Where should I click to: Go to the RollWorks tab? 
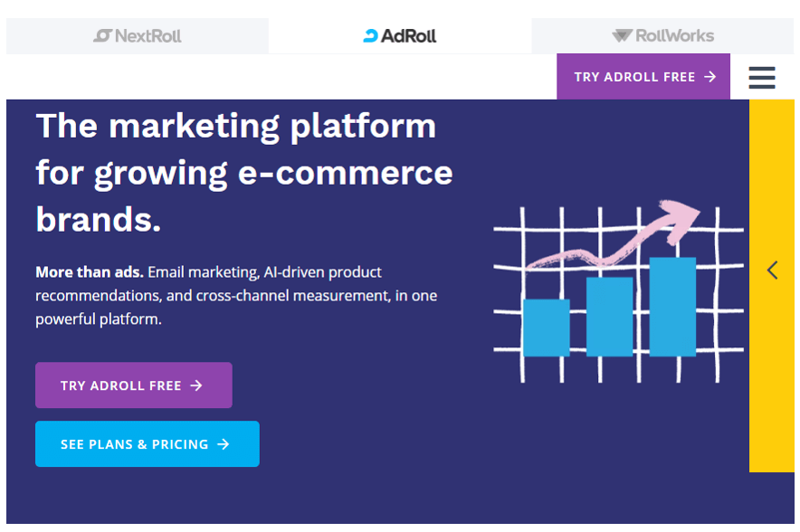[x=662, y=35]
